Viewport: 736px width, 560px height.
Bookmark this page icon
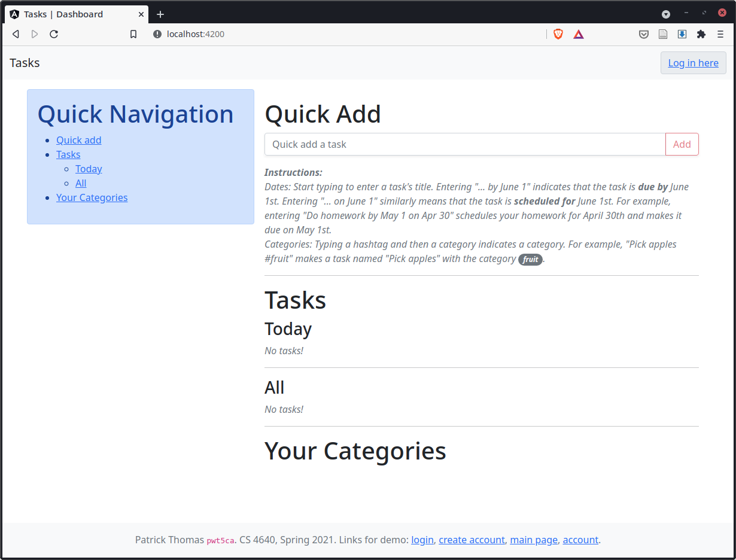pos(133,34)
